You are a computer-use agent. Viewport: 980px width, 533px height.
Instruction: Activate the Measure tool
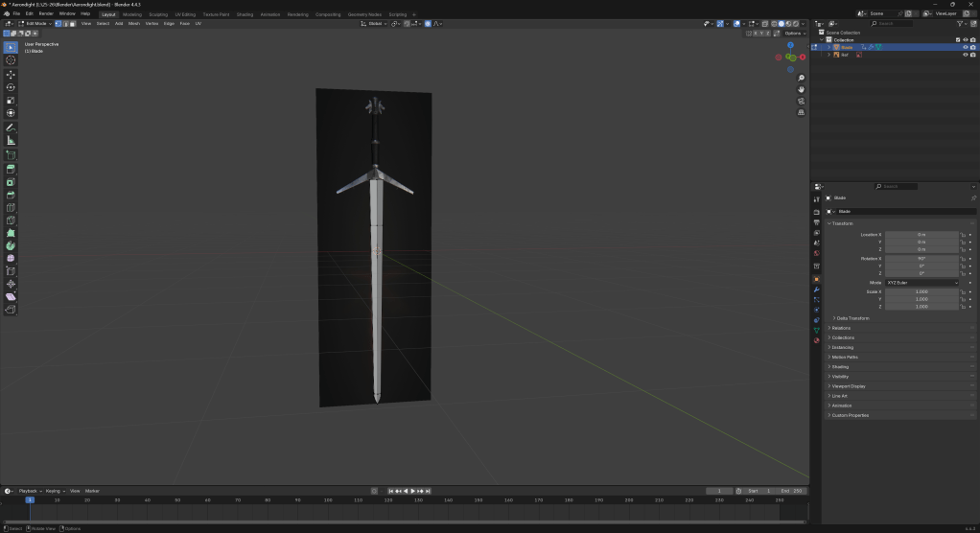pyautogui.click(x=11, y=140)
